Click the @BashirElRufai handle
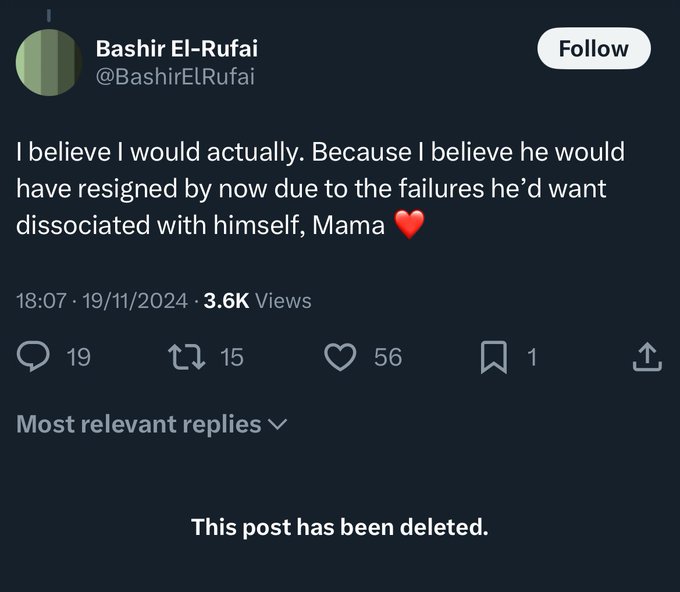This screenshot has width=680, height=592. (x=174, y=76)
